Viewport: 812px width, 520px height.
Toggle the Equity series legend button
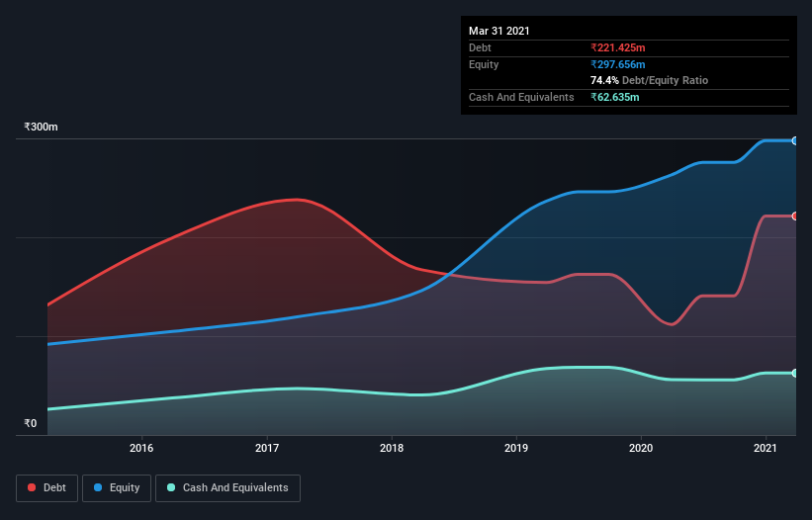point(117,488)
